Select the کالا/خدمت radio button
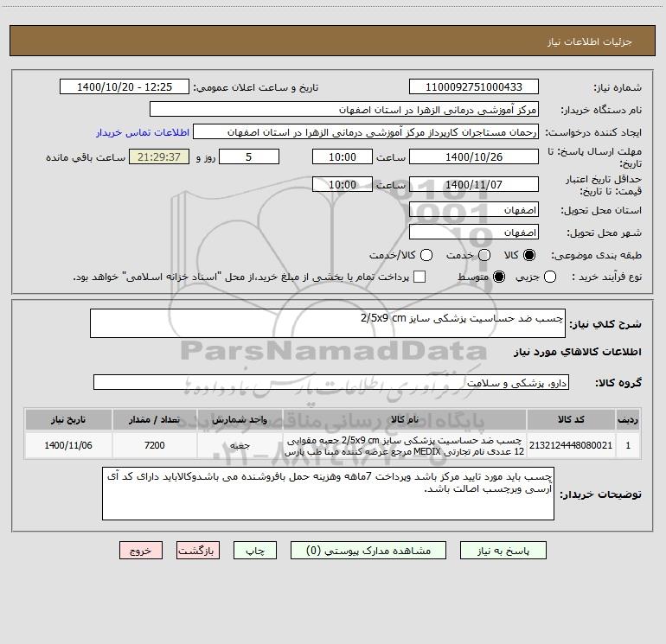Screen dimensions: 666x644 (426, 255)
